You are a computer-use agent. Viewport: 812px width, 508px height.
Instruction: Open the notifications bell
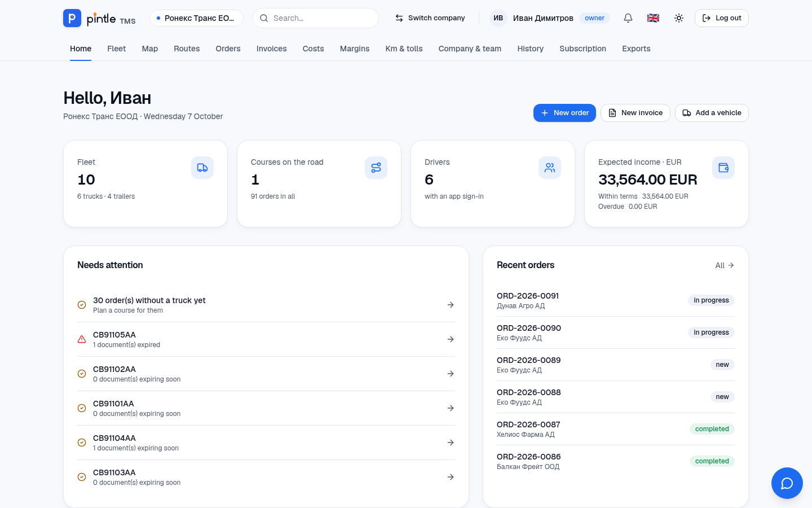click(x=628, y=18)
